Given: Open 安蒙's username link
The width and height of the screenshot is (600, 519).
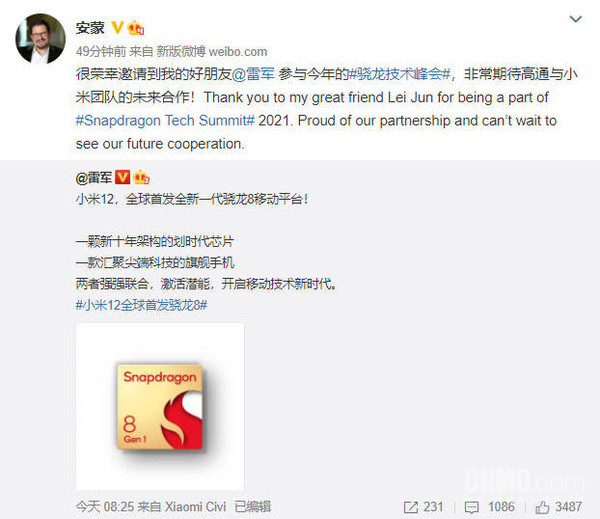Looking at the screenshot, I should [90, 28].
